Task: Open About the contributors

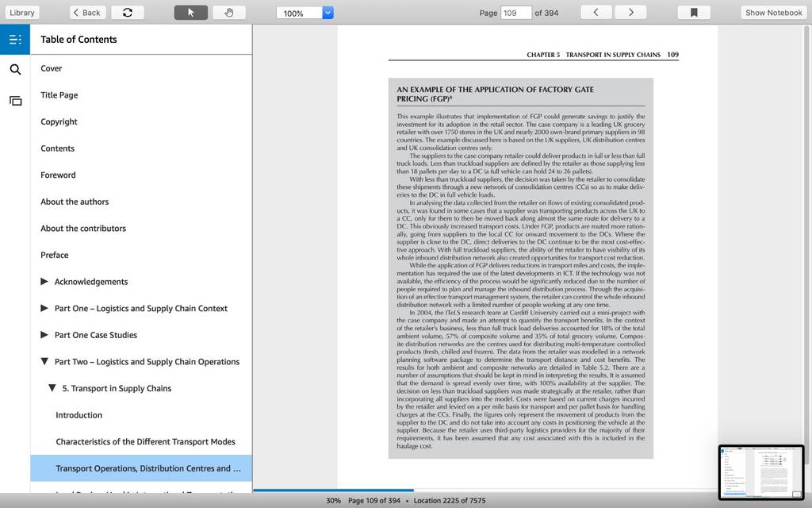Action: [x=83, y=228]
